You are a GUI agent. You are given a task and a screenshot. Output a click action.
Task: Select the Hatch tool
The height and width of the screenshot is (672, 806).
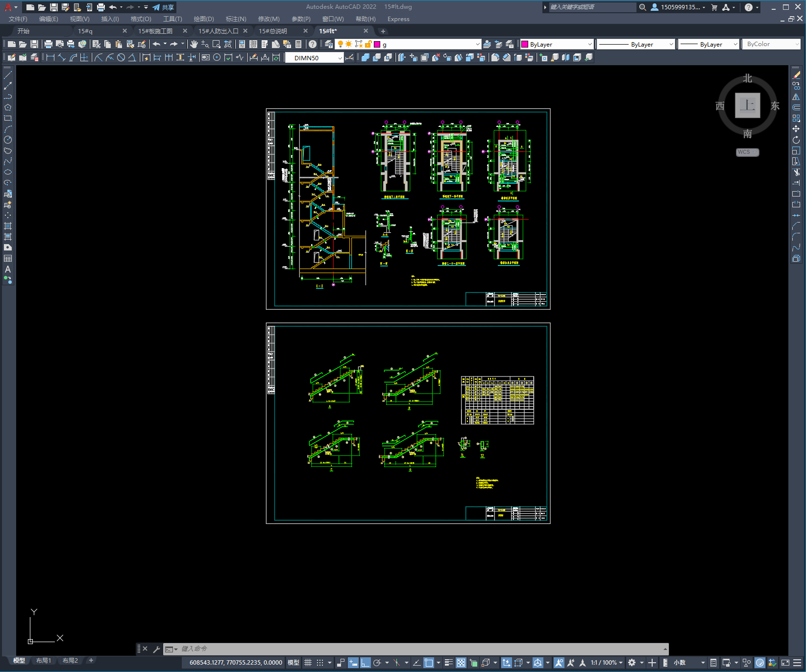tap(8, 226)
